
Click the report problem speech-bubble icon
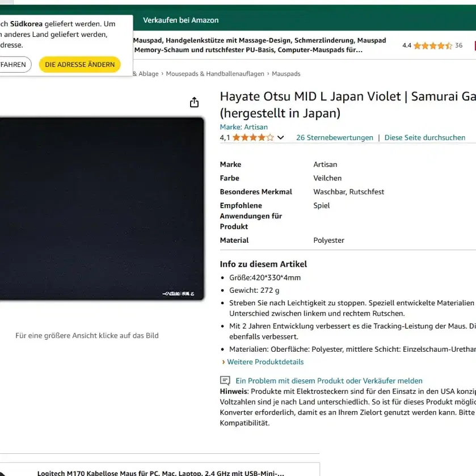click(x=225, y=380)
